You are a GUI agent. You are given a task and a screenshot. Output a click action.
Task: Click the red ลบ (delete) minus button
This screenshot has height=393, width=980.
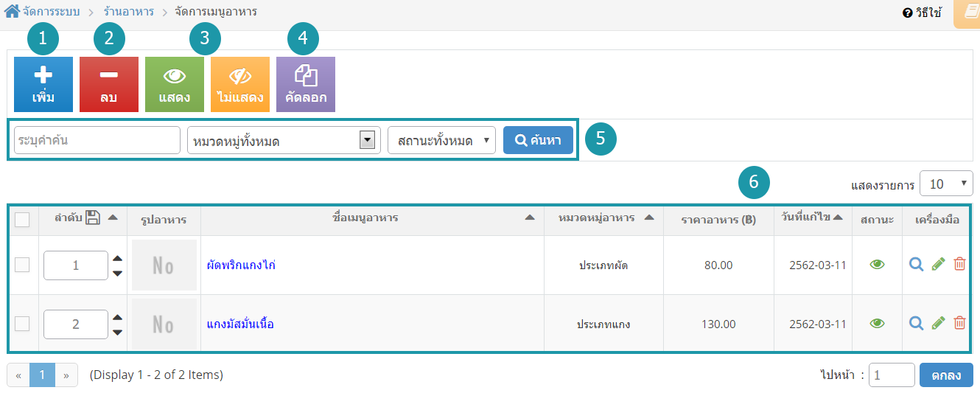[x=109, y=84]
